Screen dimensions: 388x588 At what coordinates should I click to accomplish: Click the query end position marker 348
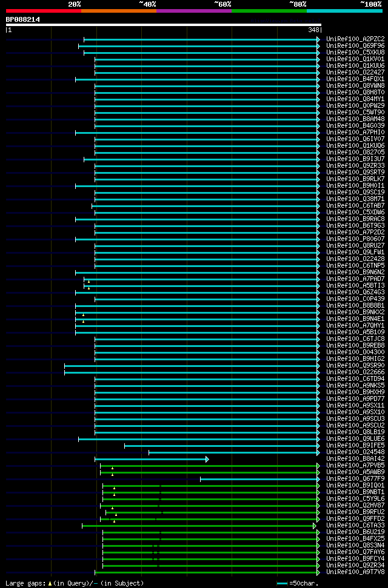pos(314,30)
